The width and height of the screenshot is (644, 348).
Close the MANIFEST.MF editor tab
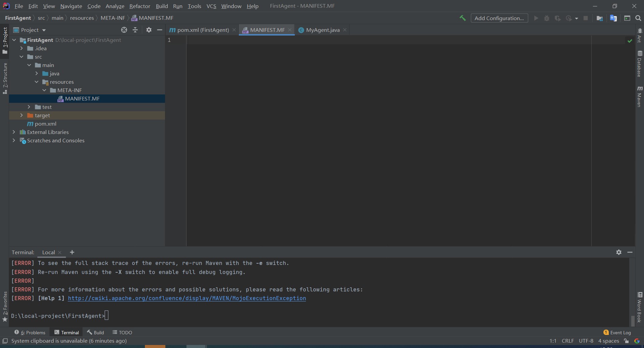pyautogui.click(x=290, y=30)
